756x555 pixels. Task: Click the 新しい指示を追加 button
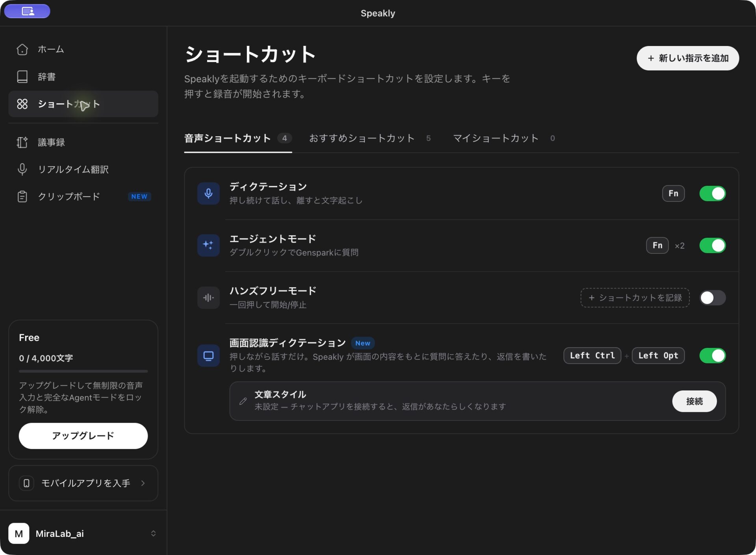pyautogui.click(x=687, y=58)
